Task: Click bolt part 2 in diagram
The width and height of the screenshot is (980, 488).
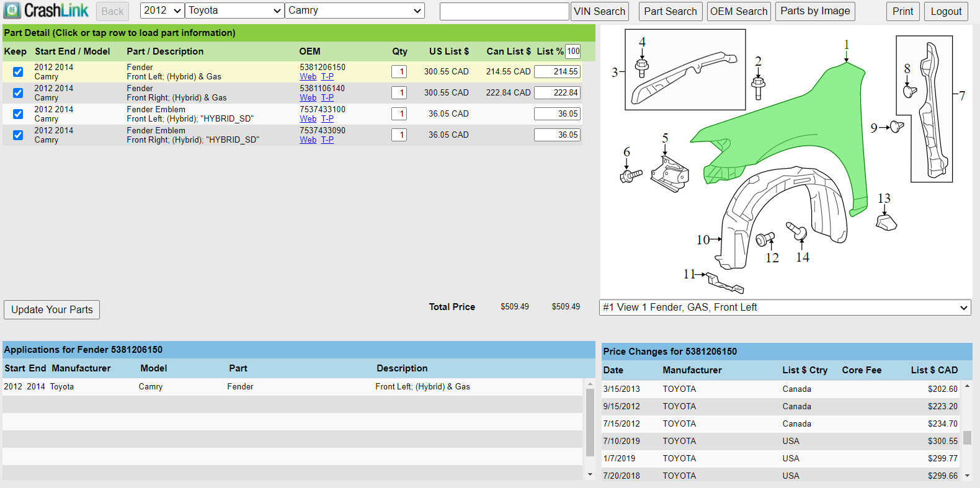Action: 757,87
